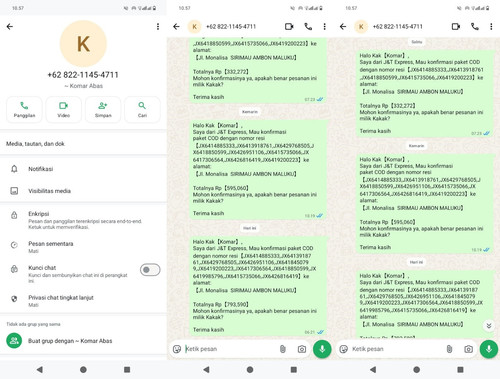Tap scroll-to-bottom double chevron button
This screenshot has height=379, width=500.
pyautogui.click(x=489, y=326)
